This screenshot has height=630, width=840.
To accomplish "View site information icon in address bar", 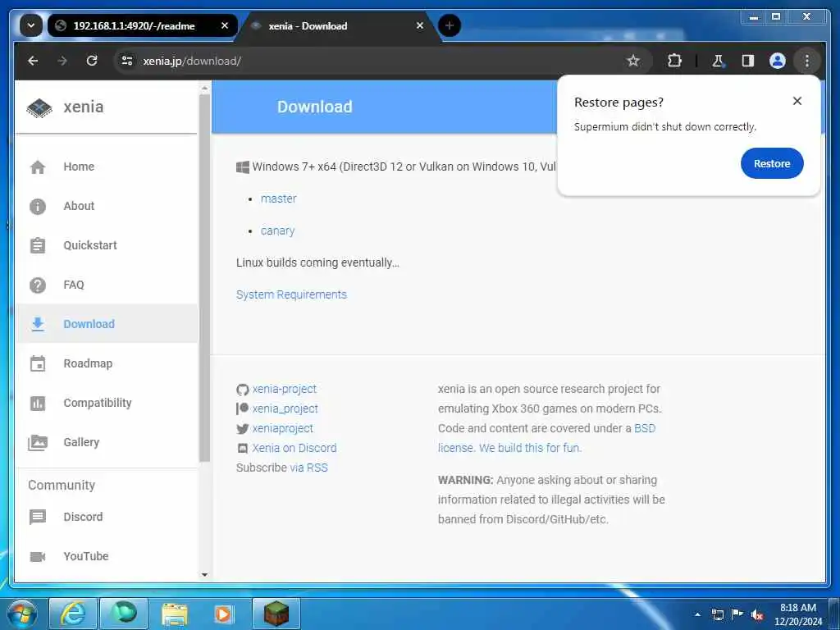I will click(x=127, y=61).
